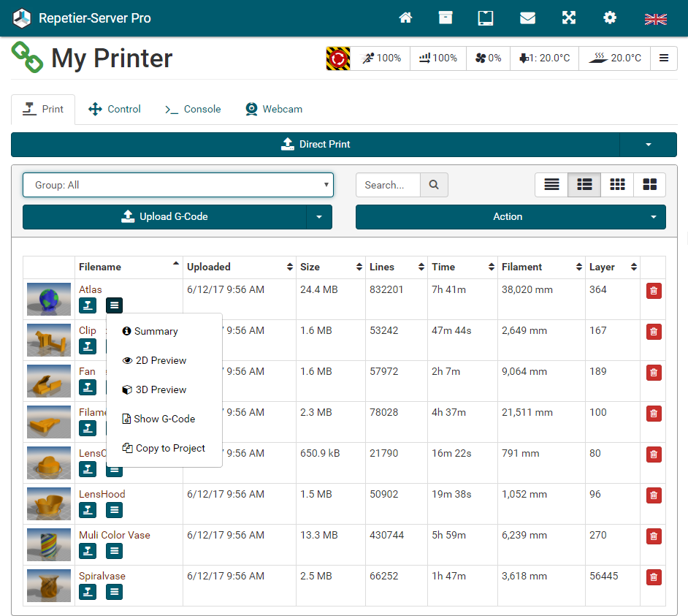Viewport: 688px width, 616px height.
Task: Click the print icon under Spiralvase
Action: coord(88,592)
